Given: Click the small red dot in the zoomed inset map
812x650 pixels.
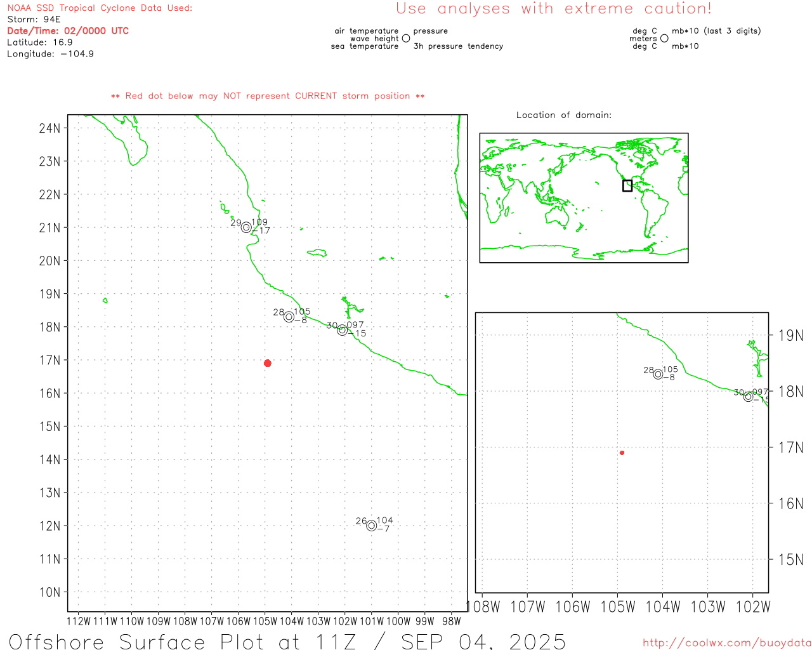Looking at the screenshot, I should pyautogui.click(x=622, y=453).
